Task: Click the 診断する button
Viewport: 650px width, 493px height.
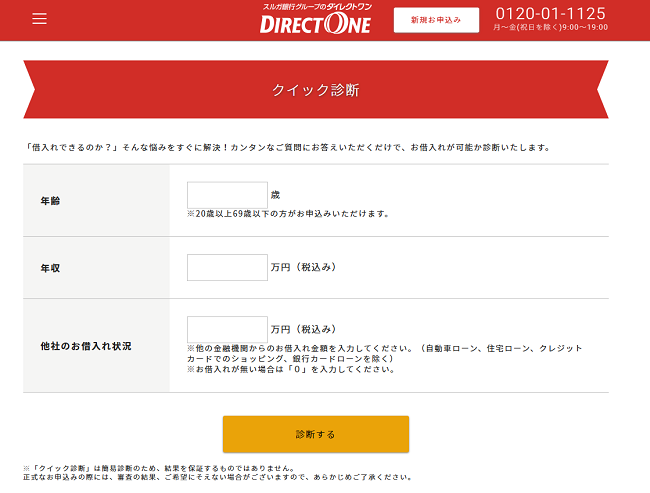Action: pos(316,434)
